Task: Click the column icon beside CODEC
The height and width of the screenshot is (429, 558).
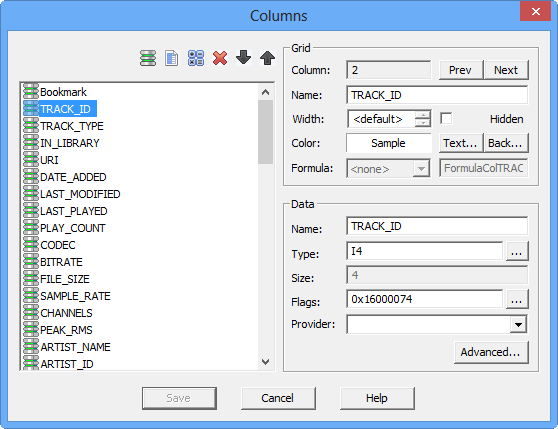Action: pos(31,245)
